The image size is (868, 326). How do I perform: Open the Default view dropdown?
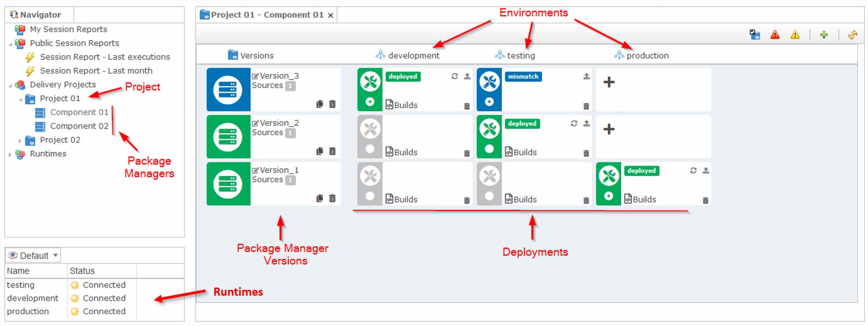click(33, 255)
